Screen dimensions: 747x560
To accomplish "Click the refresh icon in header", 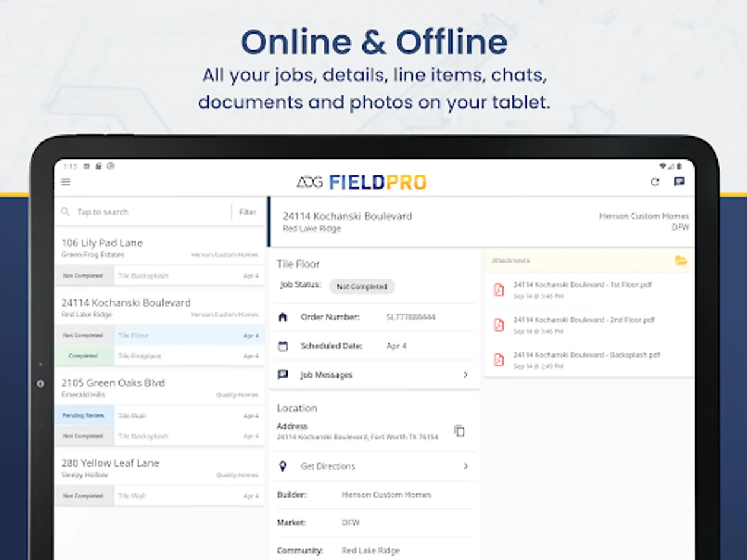I will pos(655,182).
